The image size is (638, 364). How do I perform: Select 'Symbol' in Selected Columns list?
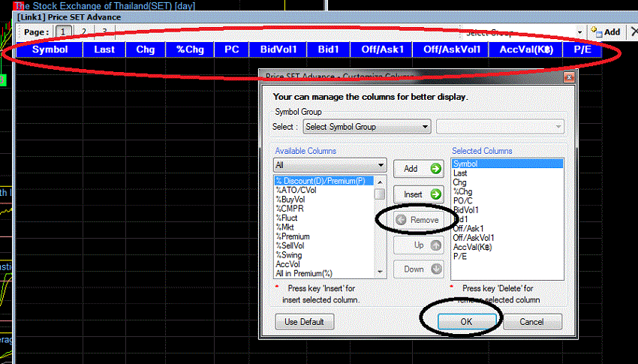(507, 164)
